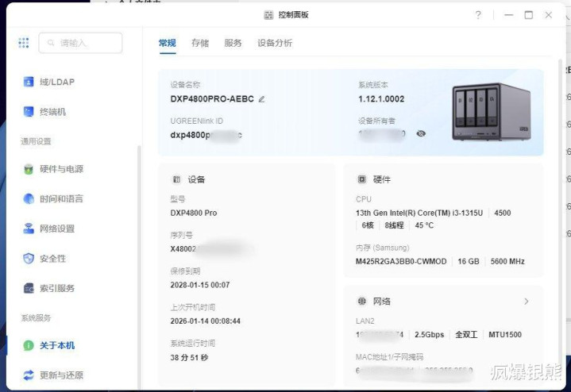The image size is (571, 392).
Task: Switch to the 存储 tab
Action: click(200, 43)
